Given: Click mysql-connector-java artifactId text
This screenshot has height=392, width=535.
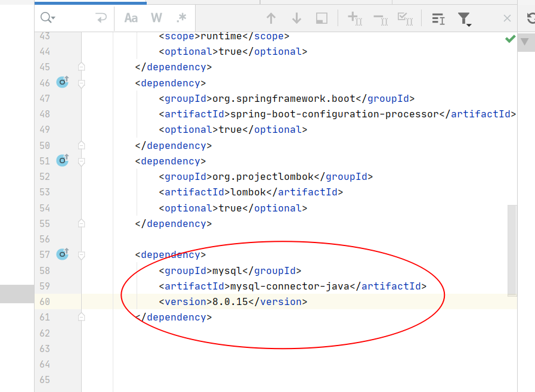Looking at the screenshot, I should coord(290,286).
